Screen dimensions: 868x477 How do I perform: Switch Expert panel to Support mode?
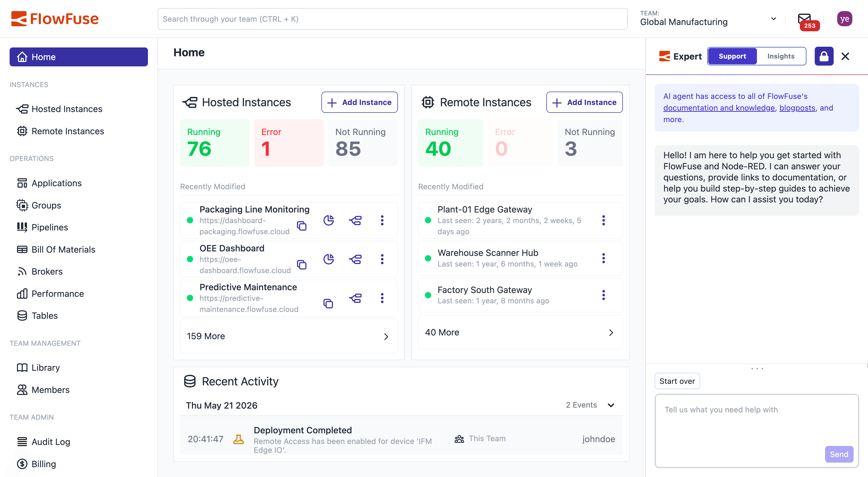[732, 56]
